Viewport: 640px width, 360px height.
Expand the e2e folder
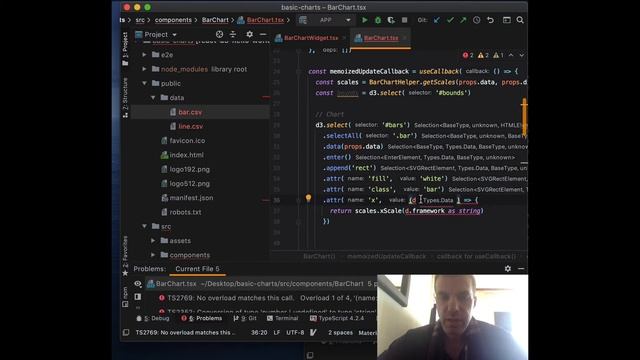[144, 54]
